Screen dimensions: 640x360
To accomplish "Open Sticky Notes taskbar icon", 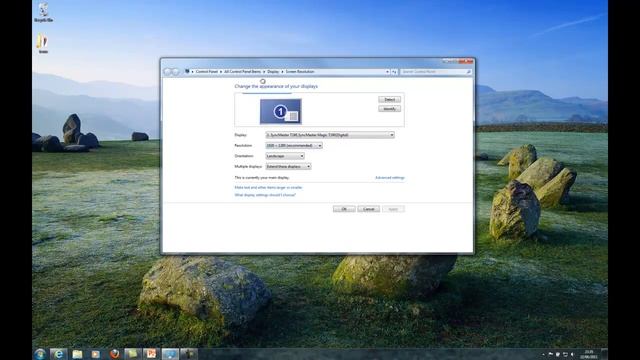I will [132, 354].
